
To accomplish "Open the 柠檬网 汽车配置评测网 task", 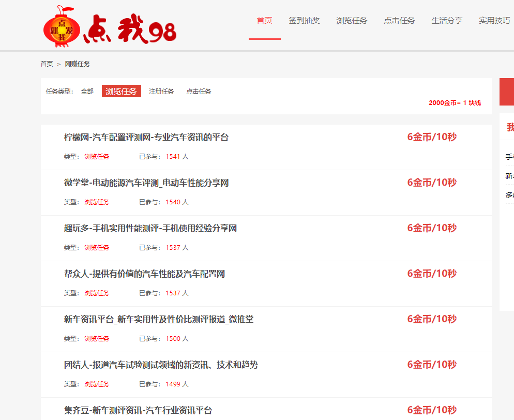I will coord(146,138).
